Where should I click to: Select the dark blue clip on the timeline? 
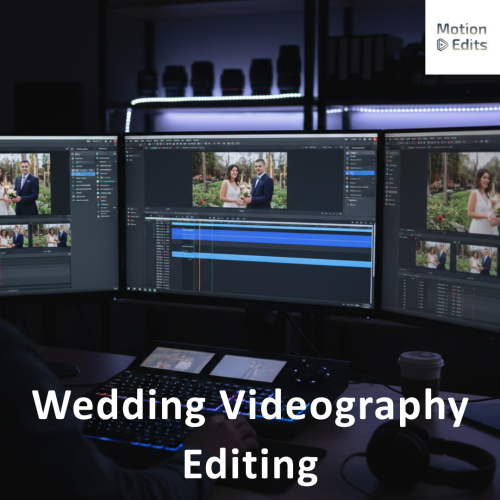pos(272,237)
